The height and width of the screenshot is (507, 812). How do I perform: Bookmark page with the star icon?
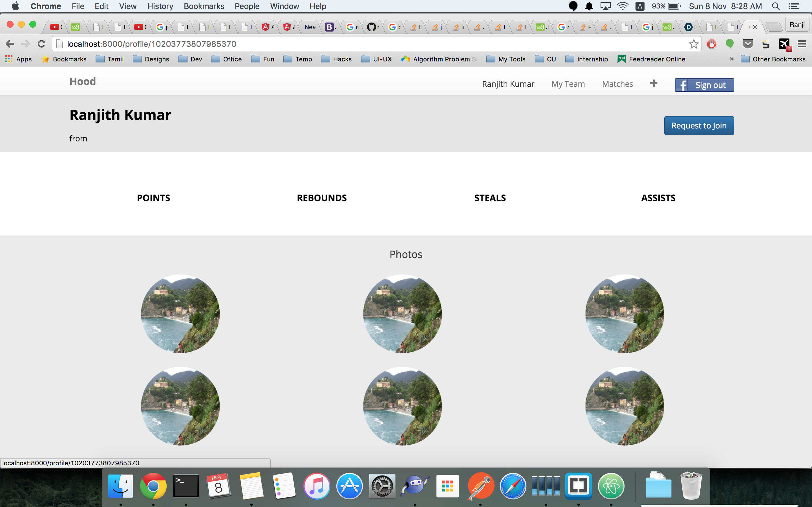693,44
